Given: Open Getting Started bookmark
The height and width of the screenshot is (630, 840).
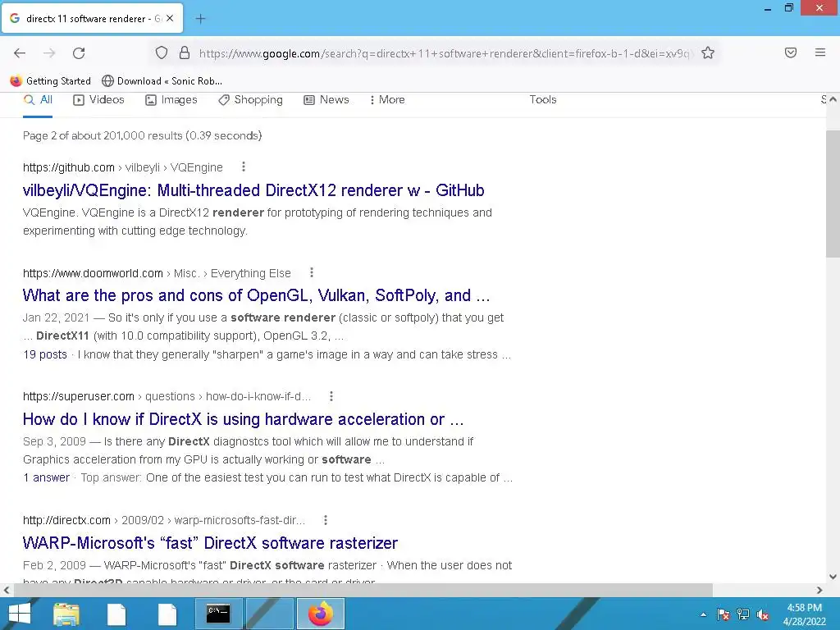Looking at the screenshot, I should tap(50, 81).
